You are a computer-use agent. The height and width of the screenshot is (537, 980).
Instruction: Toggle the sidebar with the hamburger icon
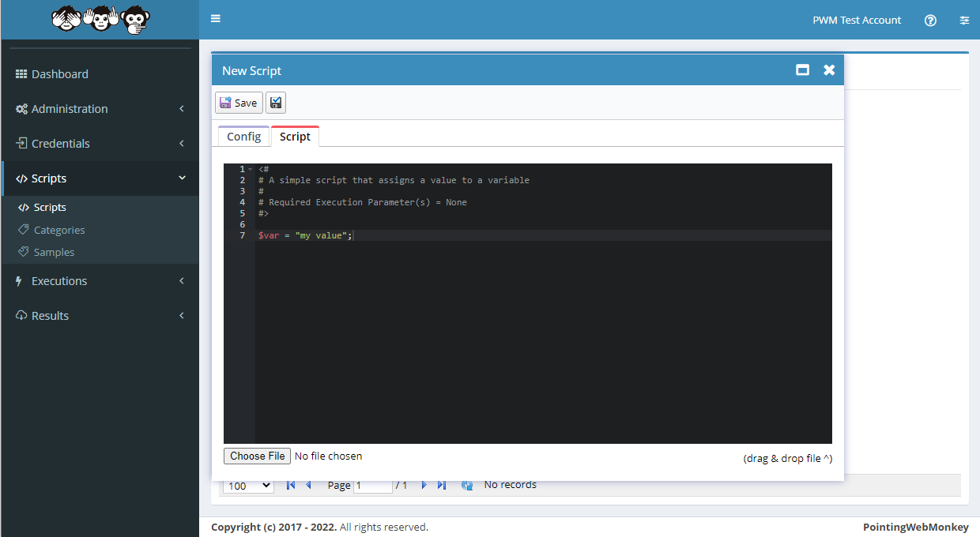[216, 19]
